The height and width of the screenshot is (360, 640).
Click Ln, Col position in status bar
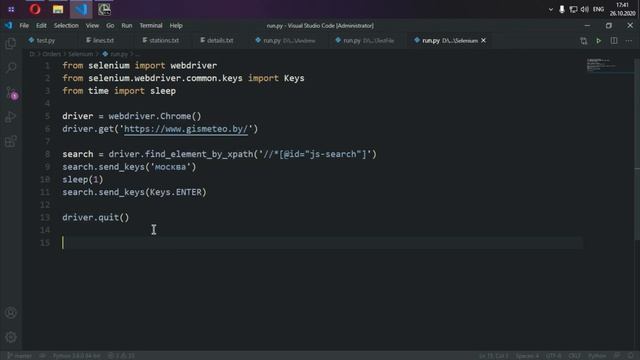494,356
